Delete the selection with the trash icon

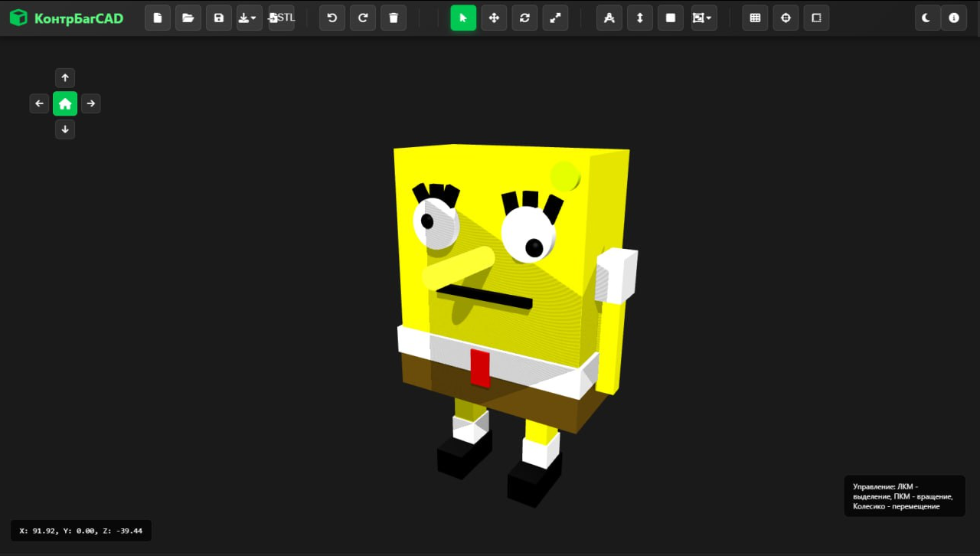[x=394, y=18]
